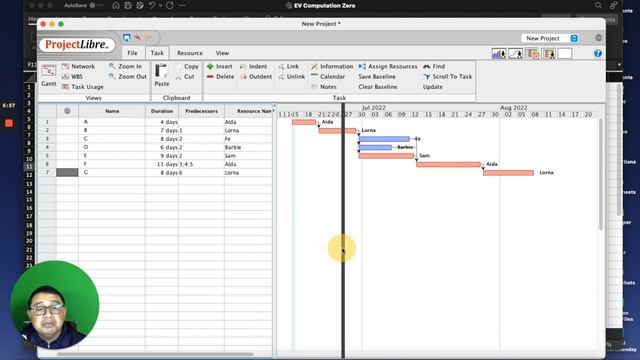Screen dimensions: 640x360
Task: Click the third sub-view icon, top right
Action: pos(532,53)
